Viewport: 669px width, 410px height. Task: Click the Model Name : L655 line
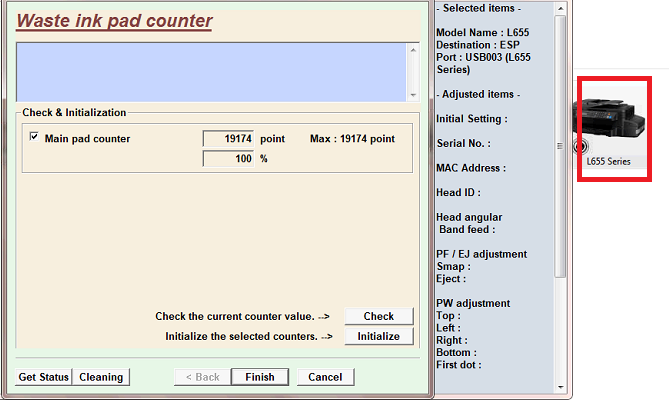tap(482, 33)
